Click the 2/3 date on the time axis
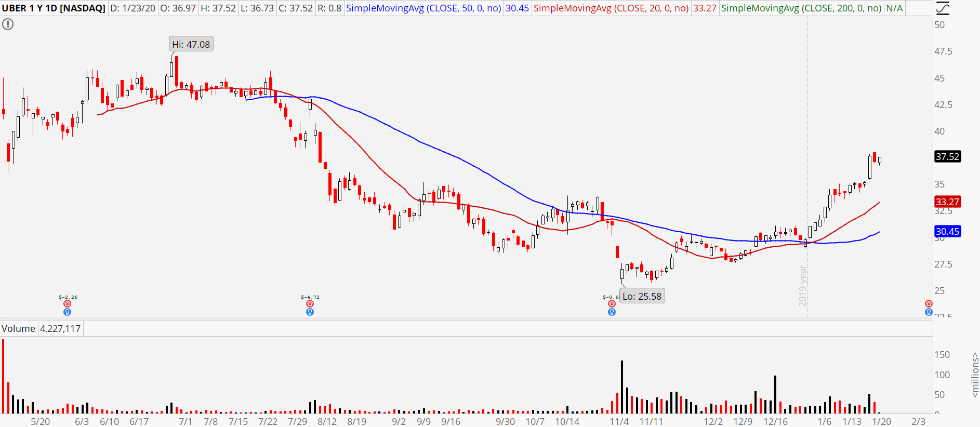This screenshot has height=427, width=980. pos(919,422)
